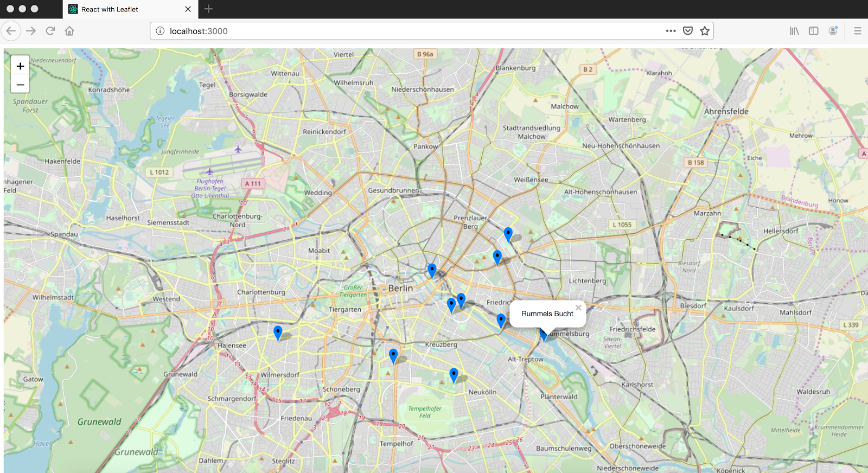Click the Karlshorst label on map
The image size is (868, 473).
point(637,385)
